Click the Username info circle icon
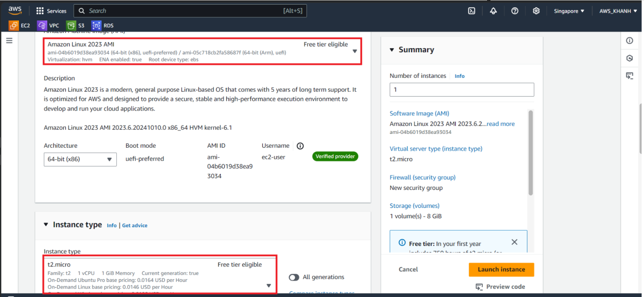644x297 pixels. (x=300, y=146)
